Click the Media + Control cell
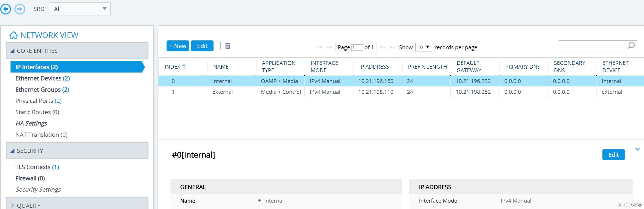Viewport: 644px width, 209px height. 280,92
